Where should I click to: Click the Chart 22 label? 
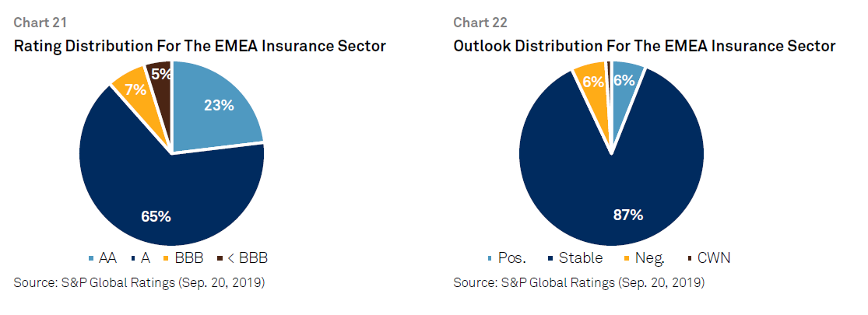pyautogui.click(x=480, y=23)
